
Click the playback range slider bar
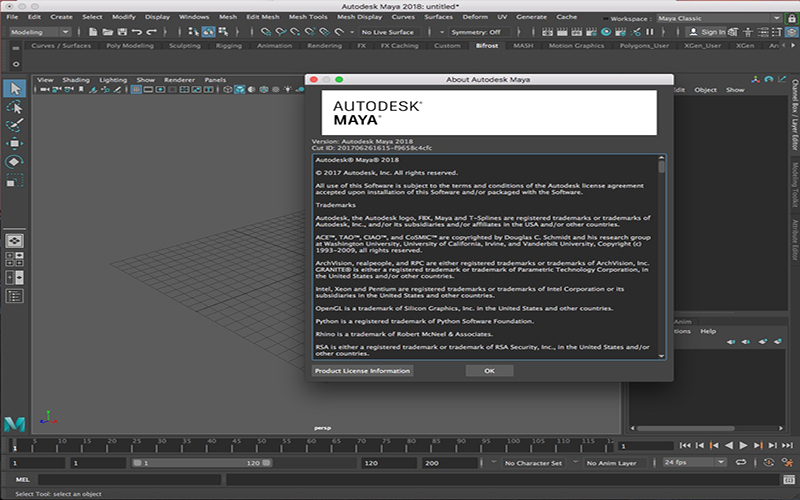pos(202,463)
